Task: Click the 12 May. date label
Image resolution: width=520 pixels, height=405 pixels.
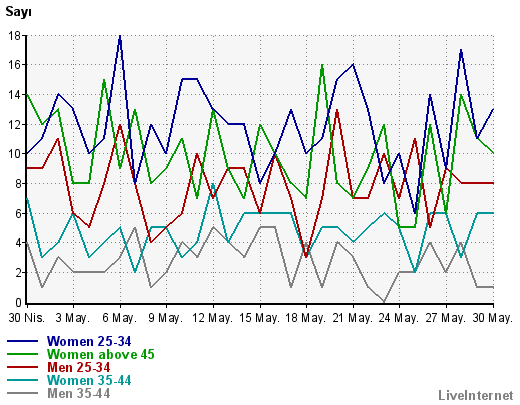Action: [x=212, y=318]
